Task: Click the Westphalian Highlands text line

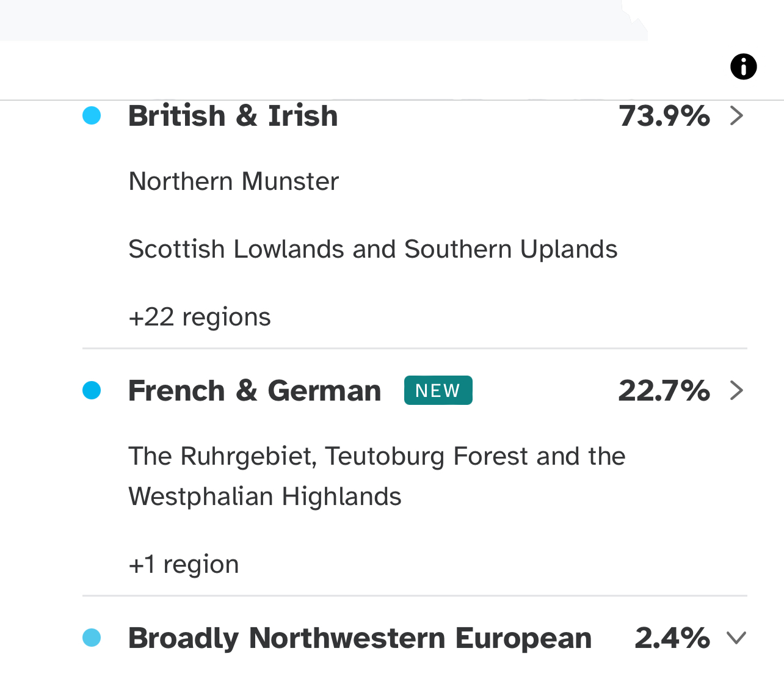Action: [265, 497]
